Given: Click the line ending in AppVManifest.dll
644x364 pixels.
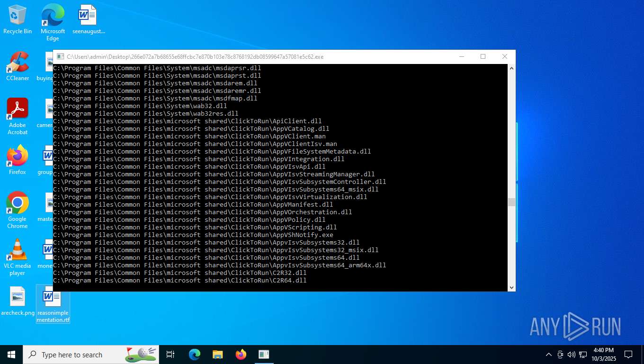Looking at the screenshot, I should 193,204.
